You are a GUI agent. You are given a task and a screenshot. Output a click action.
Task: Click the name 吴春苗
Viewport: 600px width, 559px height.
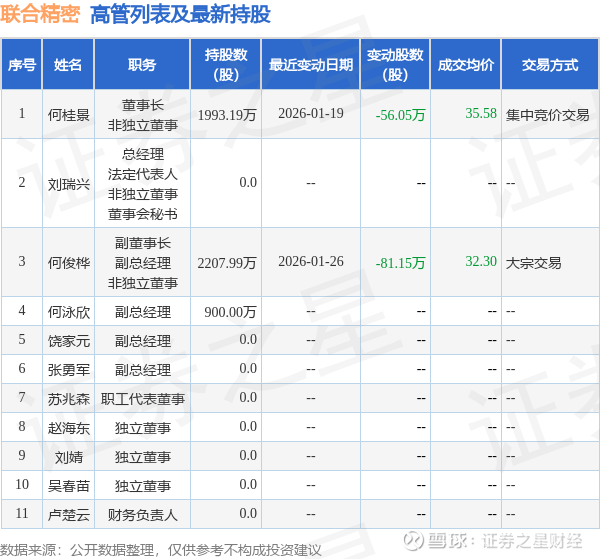pos(68,486)
